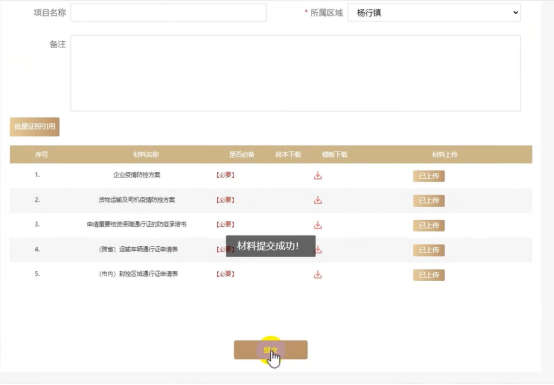This screenshot has height=385, width=554.
Task: Download template for row 1 企业疫情防控方案
Action: (318, 176)
